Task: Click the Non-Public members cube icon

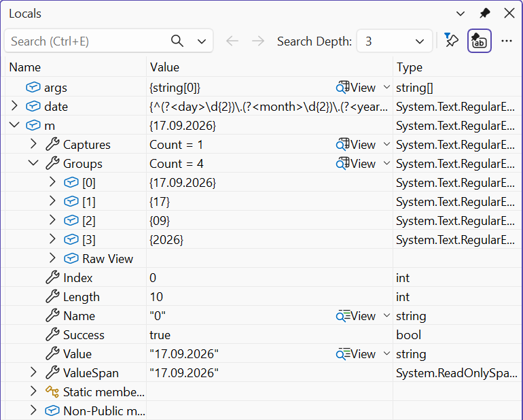Action: [x=52, y=411]
